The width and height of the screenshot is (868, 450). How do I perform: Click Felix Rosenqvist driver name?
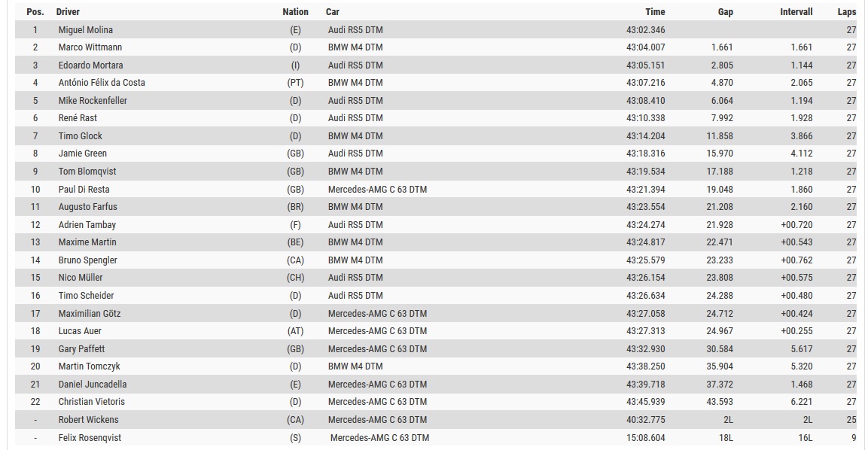pos(90,438)
